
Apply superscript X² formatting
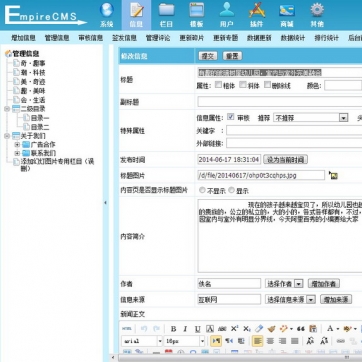[234, 329]
